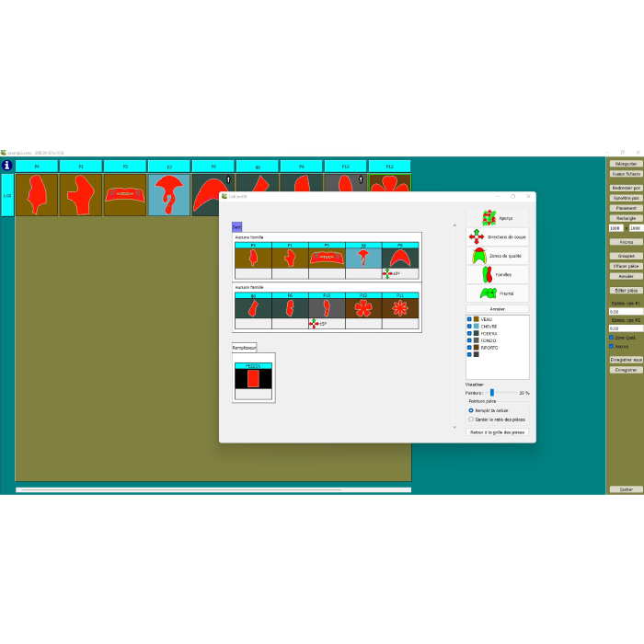Click the P4 piece thumbnail in main window

(x=37, y=195)
